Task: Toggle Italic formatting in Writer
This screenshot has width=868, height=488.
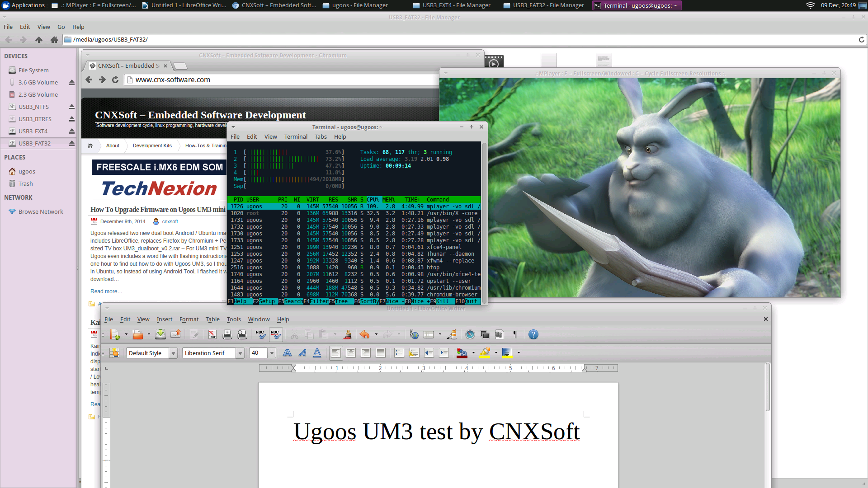Action: [302, 353]
